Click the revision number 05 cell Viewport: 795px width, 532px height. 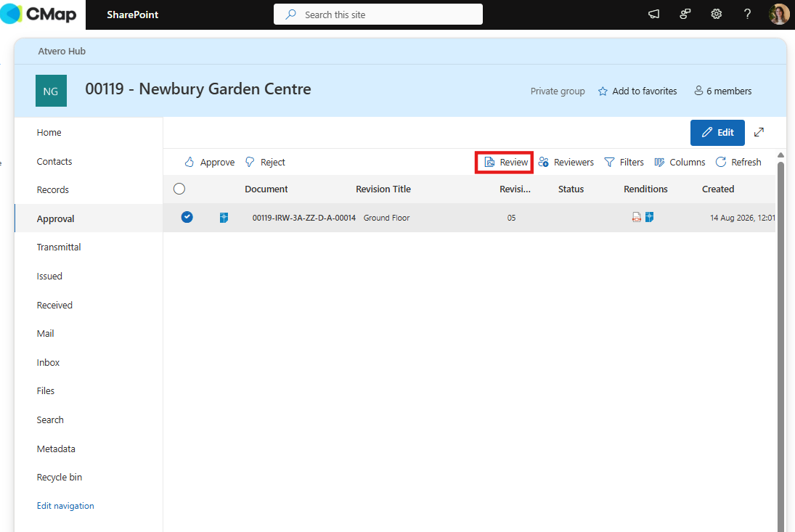coord(512,218)
